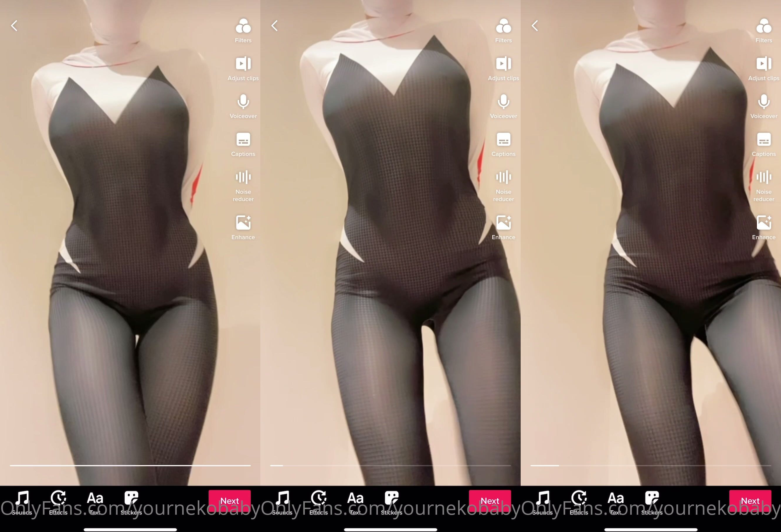This screenshot has height=532, width=781.
Task: Click video progress bar in middle panel
Action: [x=390, y=465]
